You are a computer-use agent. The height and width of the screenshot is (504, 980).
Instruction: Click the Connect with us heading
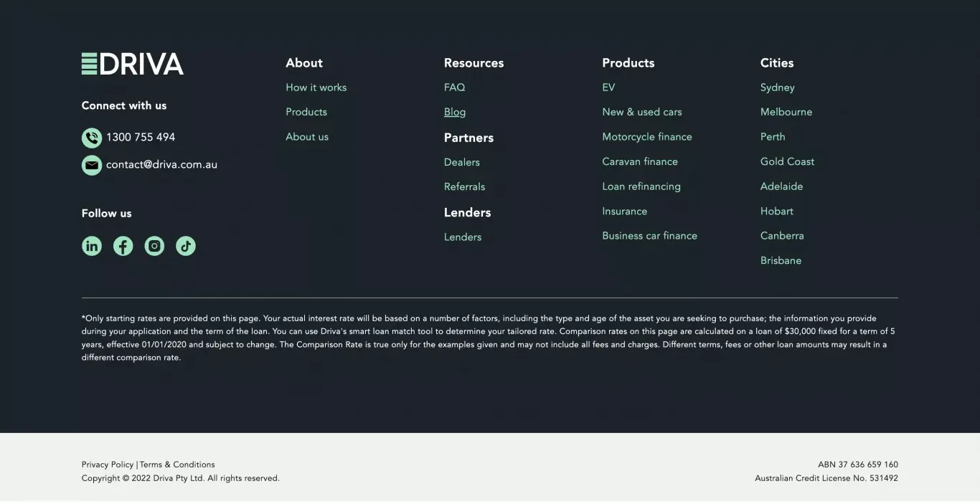pyautogui.click(x=124, y=105)
